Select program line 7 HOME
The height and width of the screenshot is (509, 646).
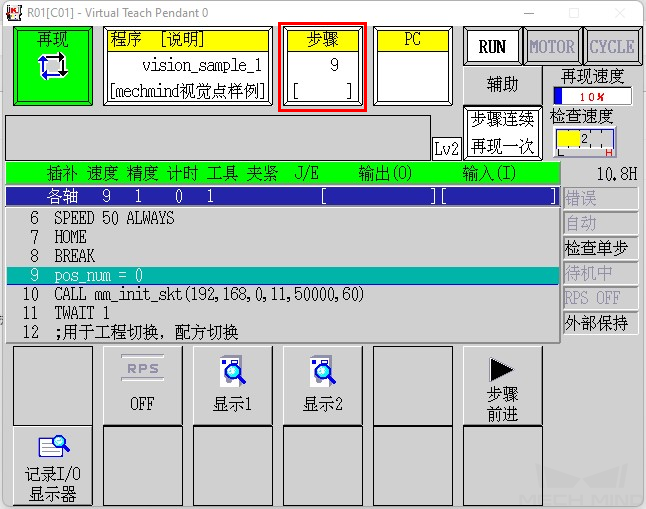283,237
